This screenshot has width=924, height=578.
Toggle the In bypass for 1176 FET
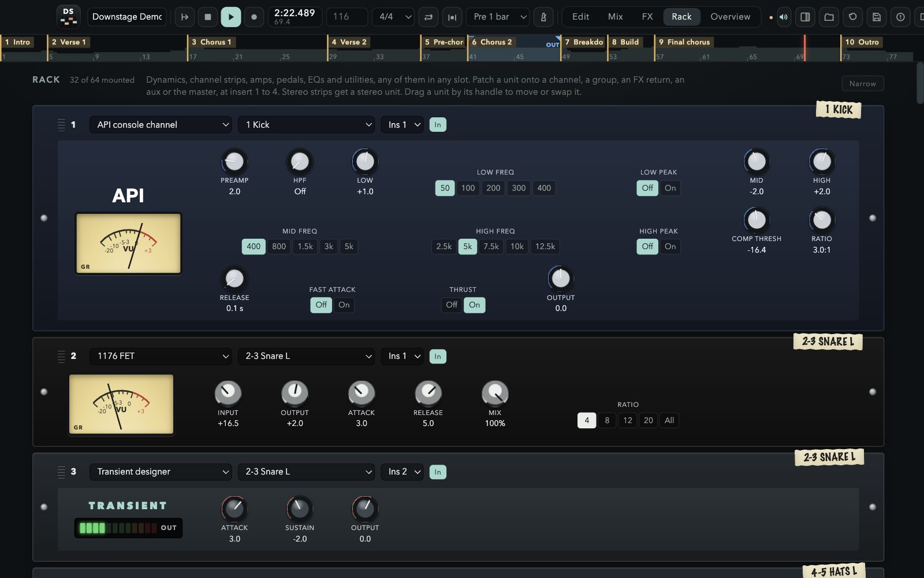point(438,356)
